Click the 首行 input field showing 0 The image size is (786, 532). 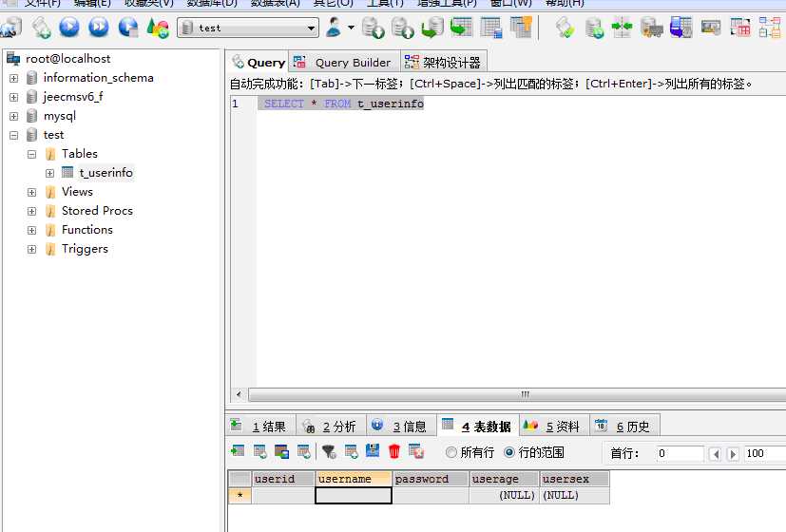(x=681, y=453)
